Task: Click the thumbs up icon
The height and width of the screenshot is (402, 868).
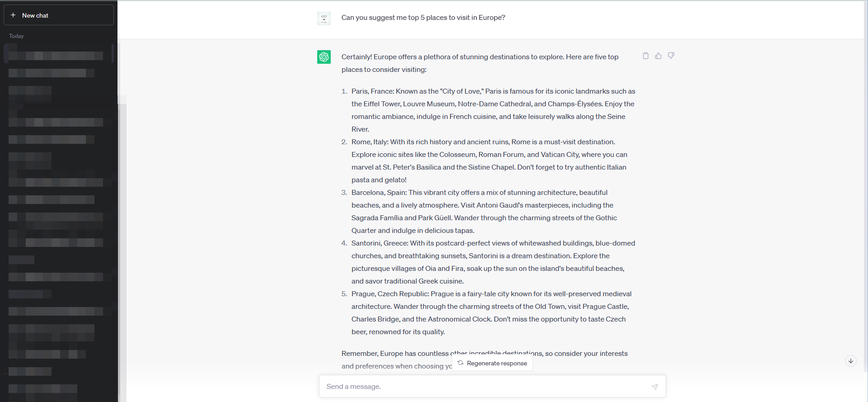Action: 658,56
